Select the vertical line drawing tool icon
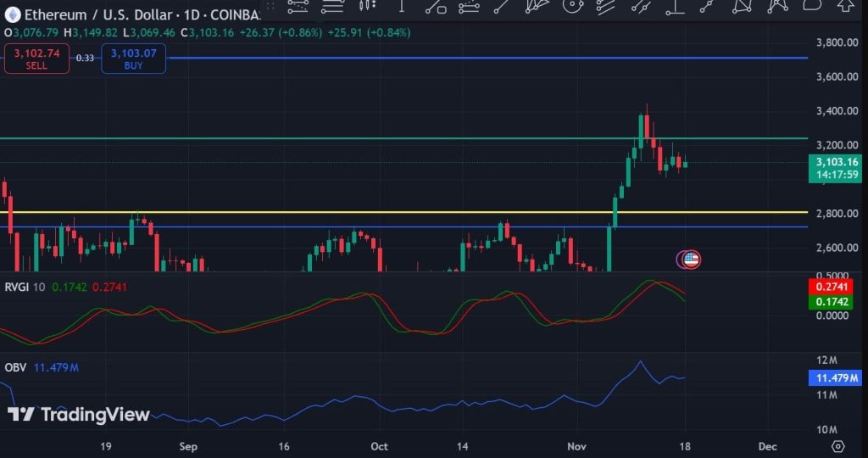 pyautogui.click(x=402, y=6)
